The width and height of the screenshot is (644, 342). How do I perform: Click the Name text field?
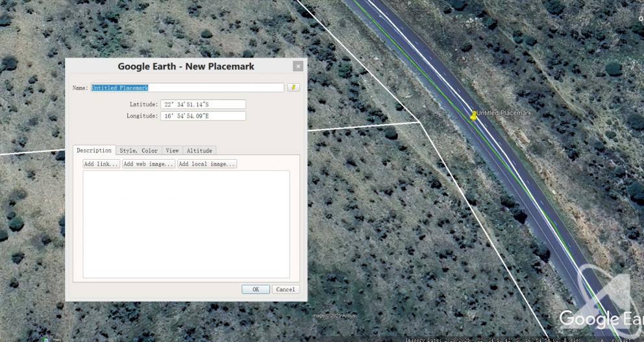[187, 88]
